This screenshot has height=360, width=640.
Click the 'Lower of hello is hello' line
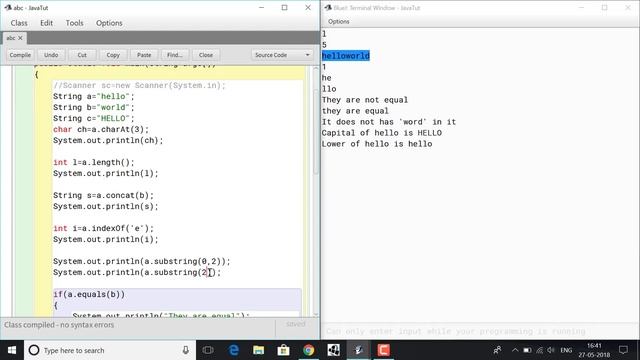click(x=377, y=144)
